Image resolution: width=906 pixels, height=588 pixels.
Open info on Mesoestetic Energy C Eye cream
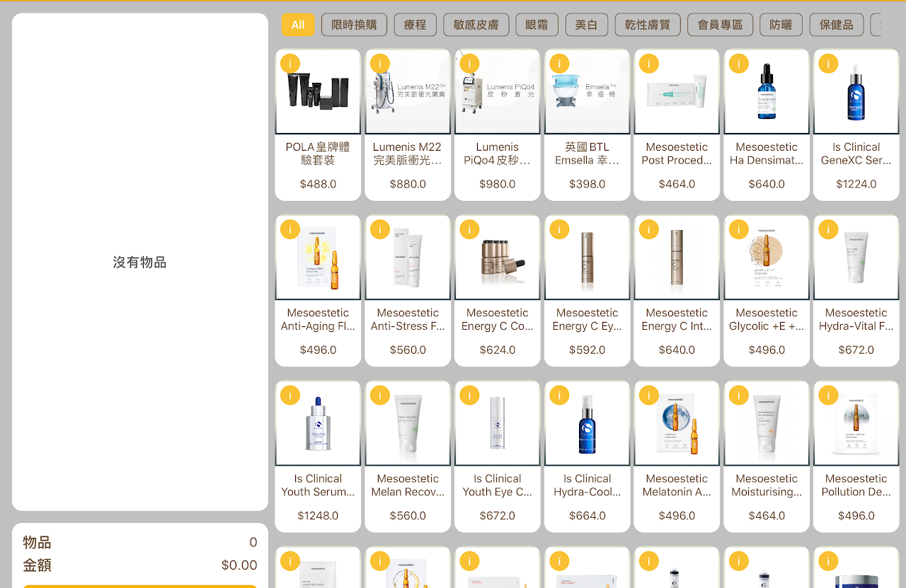[559, 229]
